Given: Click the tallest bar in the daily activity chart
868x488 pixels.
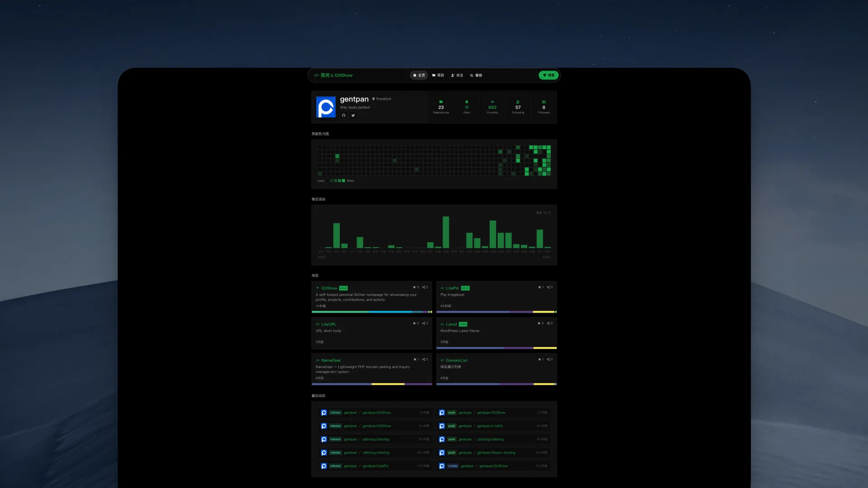Looking at the screenshot, I should click(446, 232).
